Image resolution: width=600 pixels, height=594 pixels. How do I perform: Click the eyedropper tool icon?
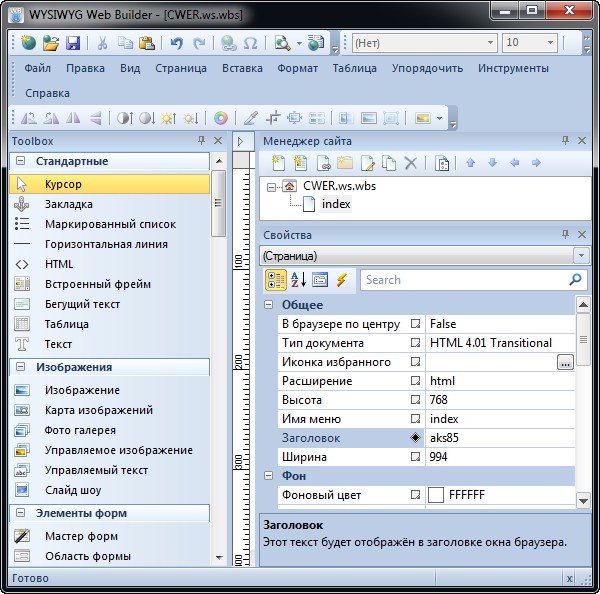[x=251, y=118]
